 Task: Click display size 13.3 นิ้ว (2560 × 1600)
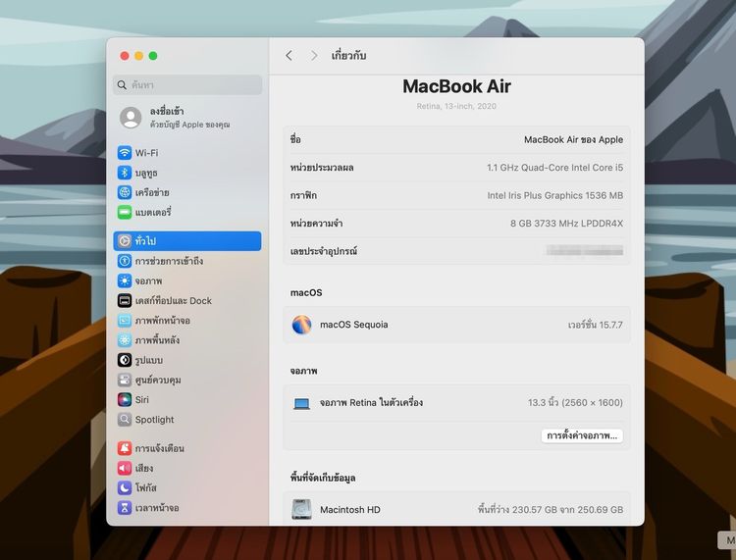tap(575, 402)
